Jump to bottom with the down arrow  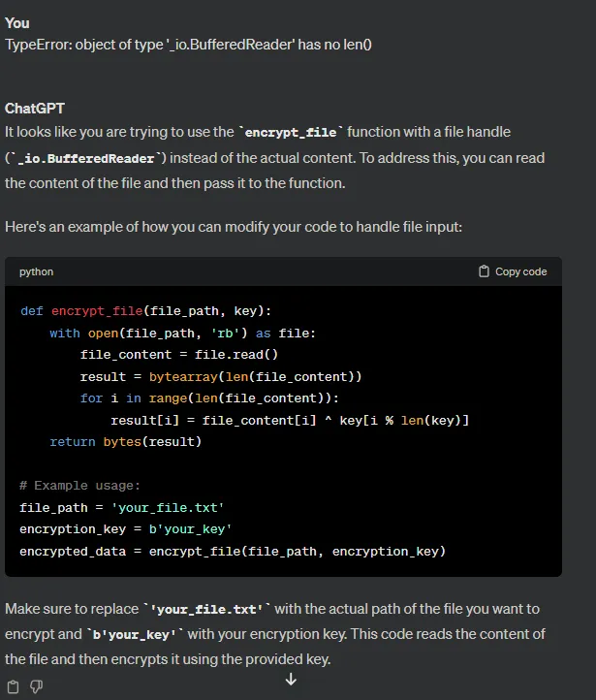[291, 680]
